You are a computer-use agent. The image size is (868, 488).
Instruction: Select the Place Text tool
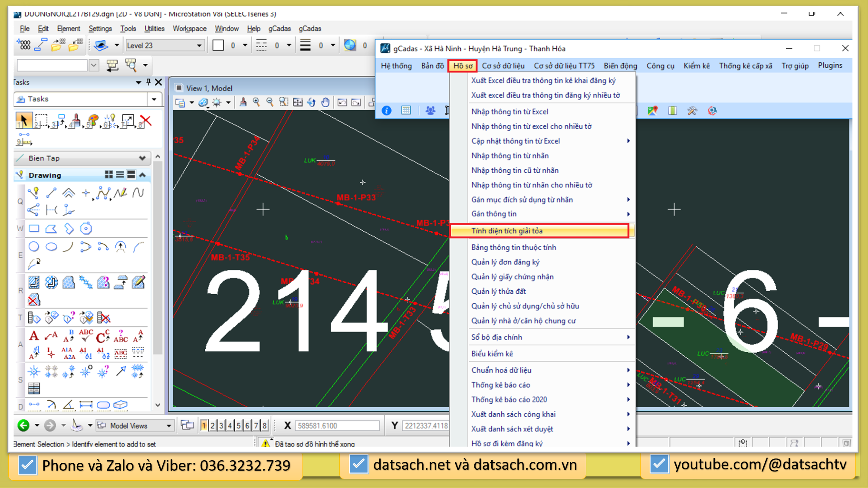(x=34, y=335)
